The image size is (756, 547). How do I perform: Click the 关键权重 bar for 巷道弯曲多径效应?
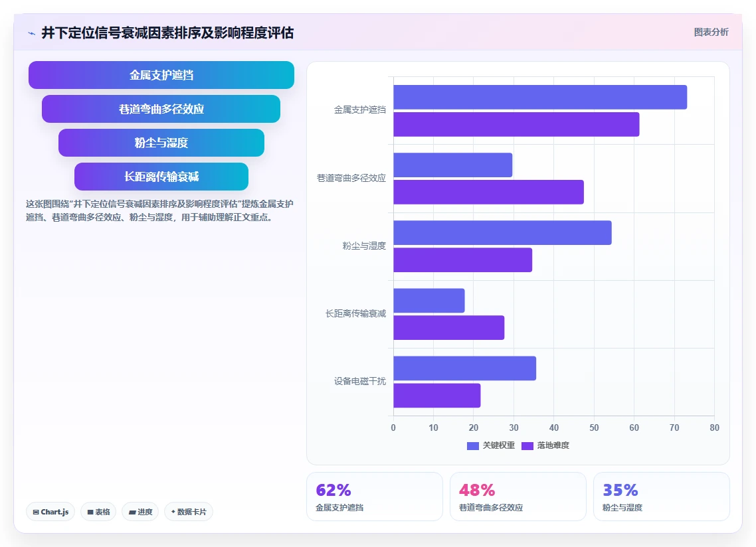(x=452, y=165)
